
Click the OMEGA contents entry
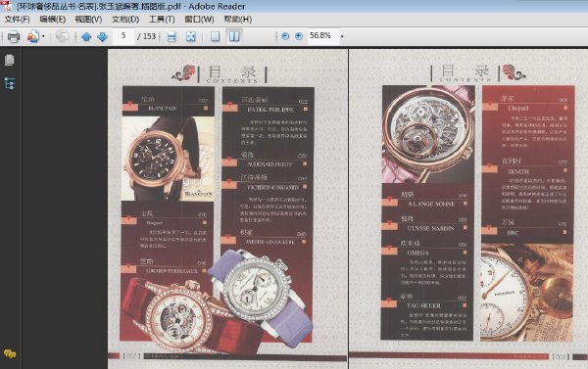coord(417,253)
